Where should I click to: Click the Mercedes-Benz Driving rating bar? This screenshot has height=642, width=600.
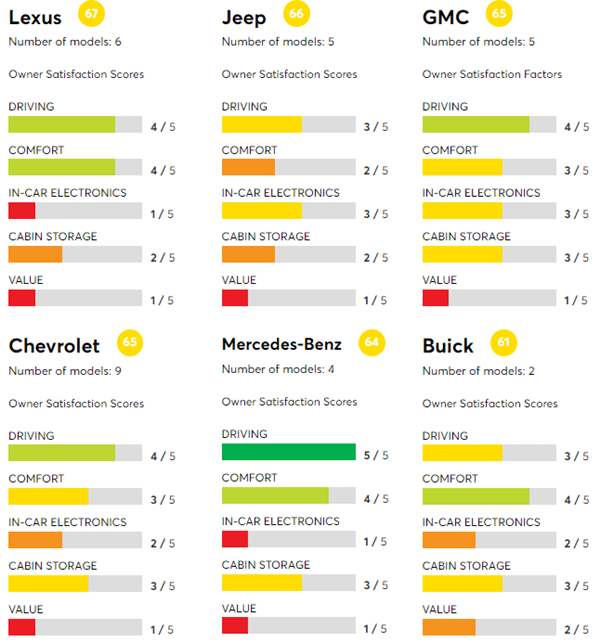click(x=288, y=452)
